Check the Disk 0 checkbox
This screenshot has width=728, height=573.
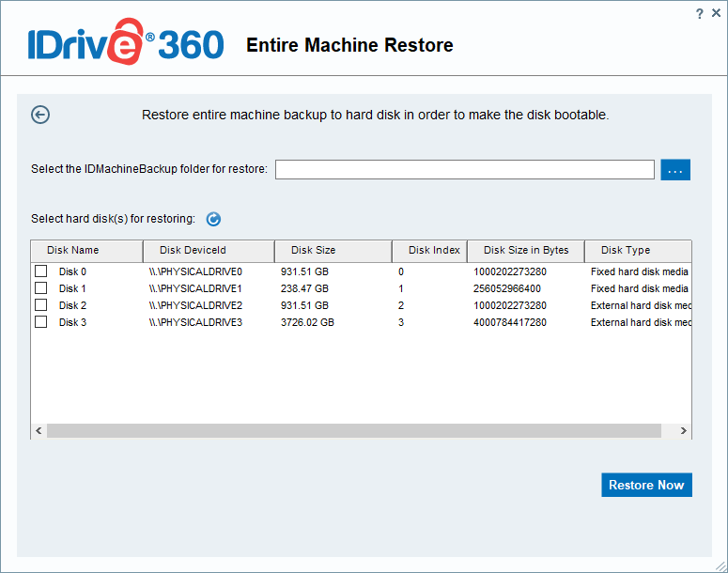[41, 271]
